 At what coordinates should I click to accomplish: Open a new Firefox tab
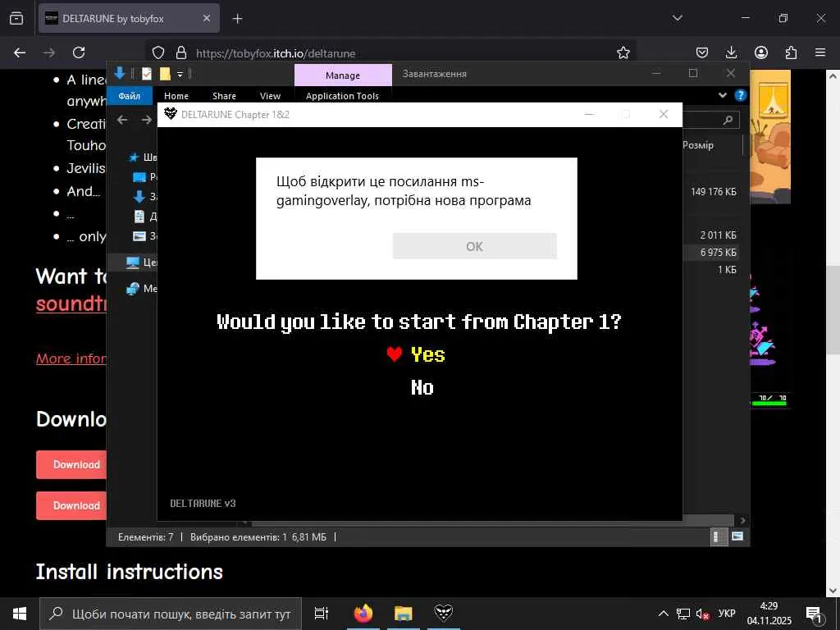coord(237,19)
